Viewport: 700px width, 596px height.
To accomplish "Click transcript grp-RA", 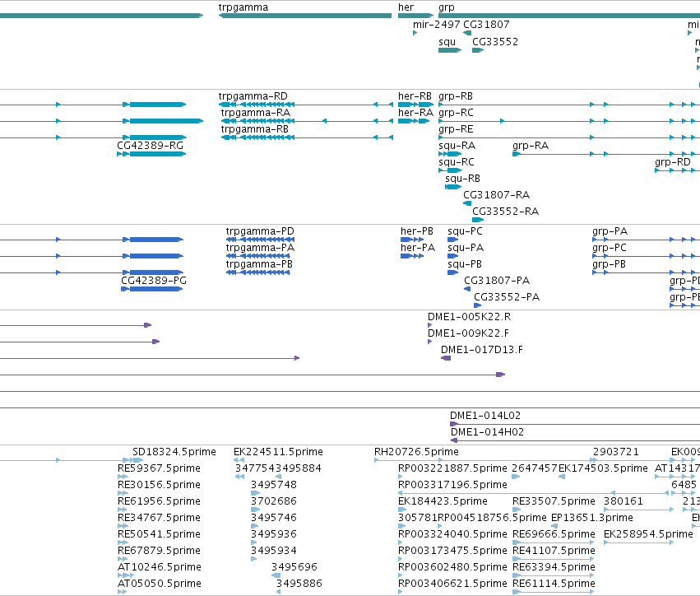I will pos(606,154).
